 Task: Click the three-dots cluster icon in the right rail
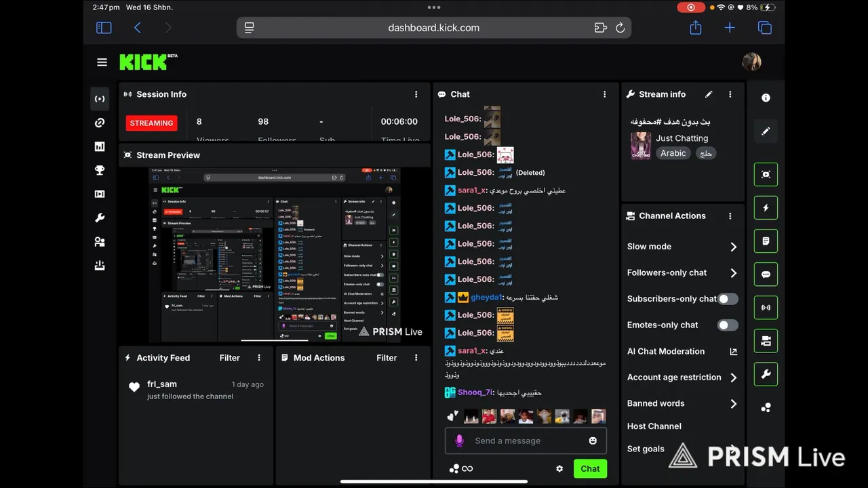click(x=766, y=407)
